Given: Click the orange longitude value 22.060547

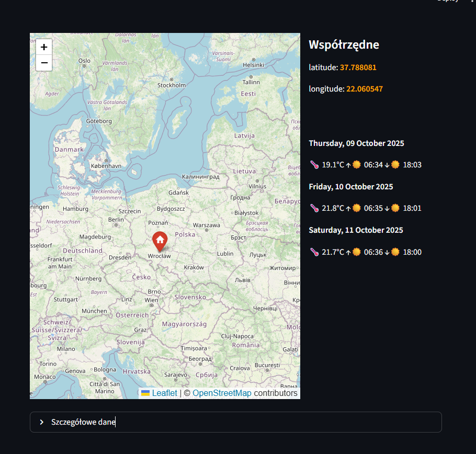Looking at the screenshot, I should click(364, 89).
